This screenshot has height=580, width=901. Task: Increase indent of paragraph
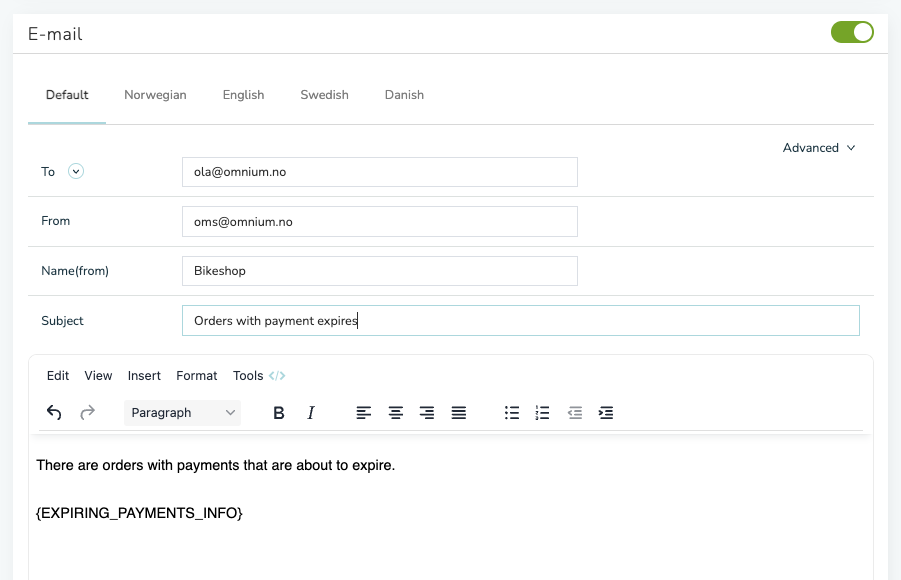coord(606,413)
